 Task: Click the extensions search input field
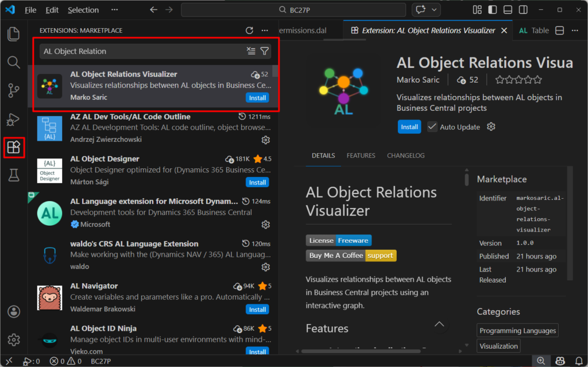(142, 51)
